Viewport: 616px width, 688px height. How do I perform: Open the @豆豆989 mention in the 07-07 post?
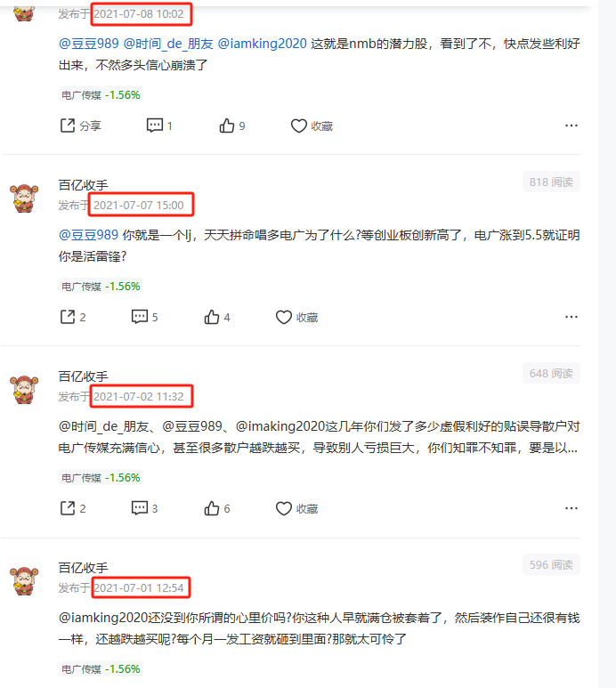pos(89,235)
